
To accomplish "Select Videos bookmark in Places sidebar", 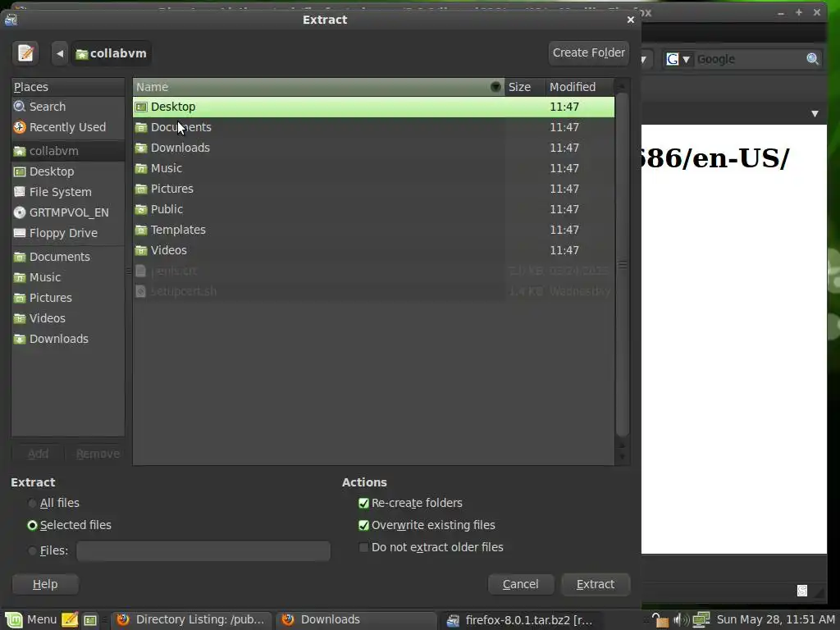I will point(68,318).
